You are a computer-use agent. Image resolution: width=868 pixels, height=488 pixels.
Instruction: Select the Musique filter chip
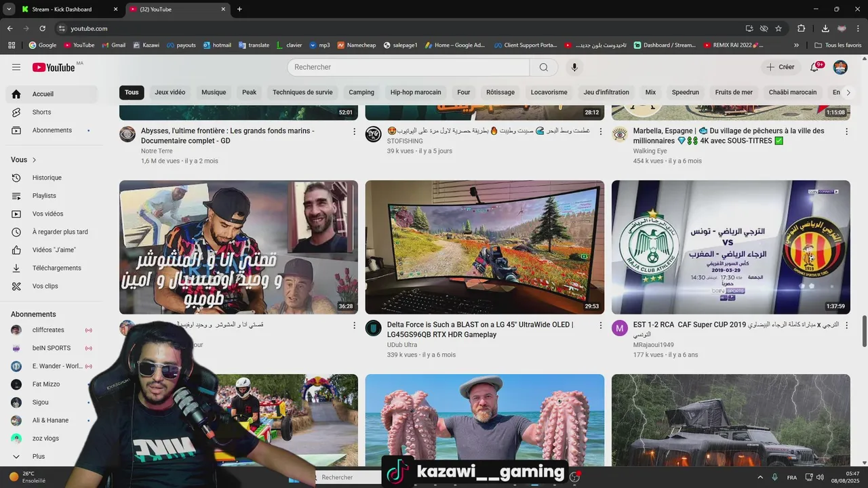[214, 92]
